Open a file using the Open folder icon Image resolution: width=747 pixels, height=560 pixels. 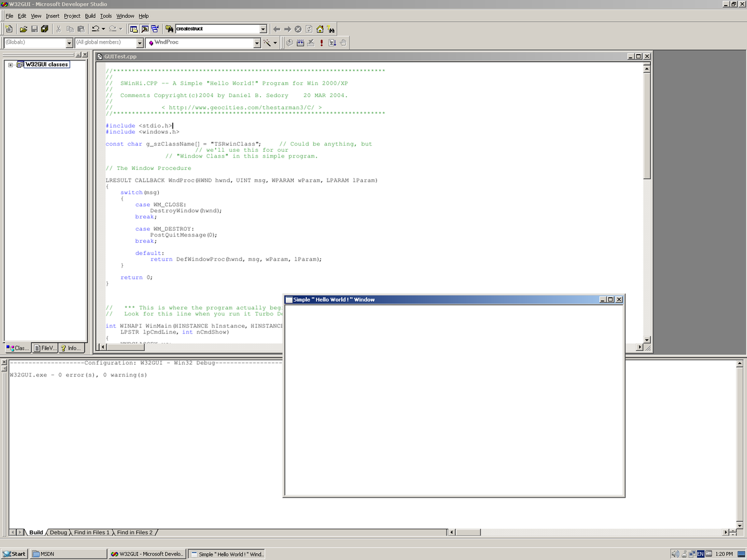coord(24,29)
